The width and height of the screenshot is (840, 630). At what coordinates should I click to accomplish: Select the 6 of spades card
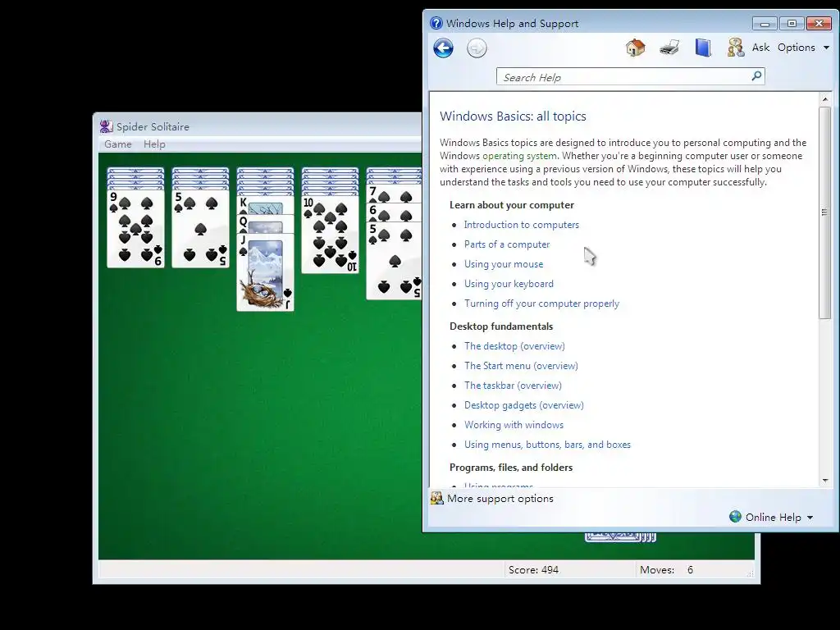[394, 212]
